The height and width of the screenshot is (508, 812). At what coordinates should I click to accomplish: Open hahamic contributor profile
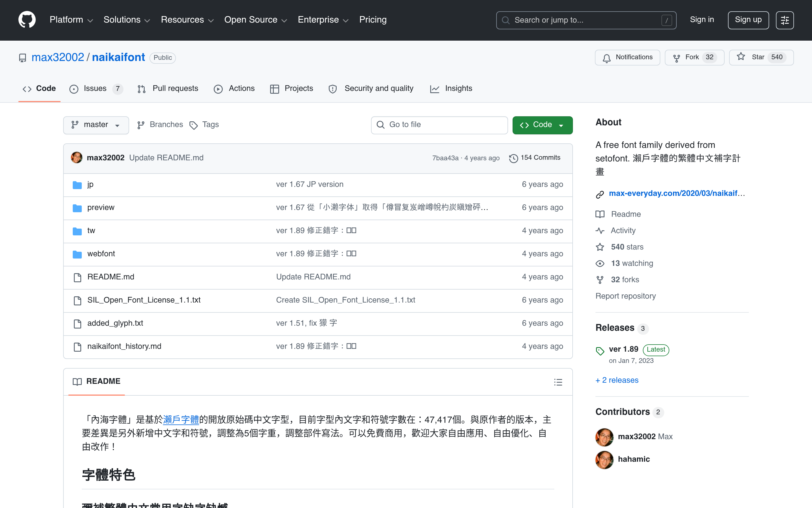634,460
